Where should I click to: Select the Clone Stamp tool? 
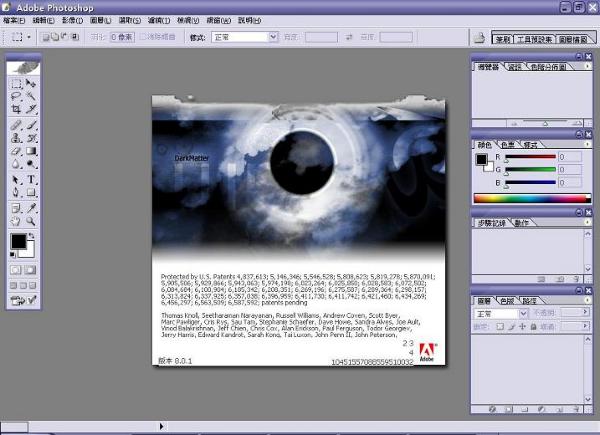pyautogui.click(x=16, y=138)
